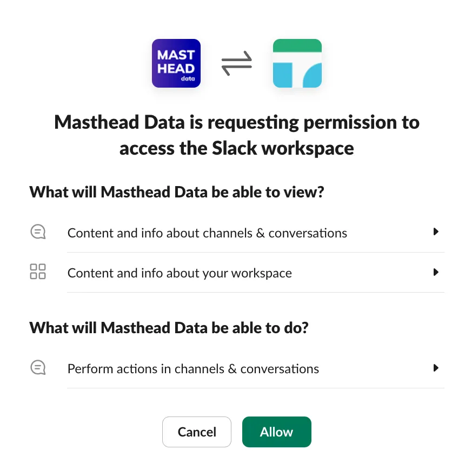Click 'access the Slack workspace' heading line
The image size is (465, 476).
coord(237,148)
